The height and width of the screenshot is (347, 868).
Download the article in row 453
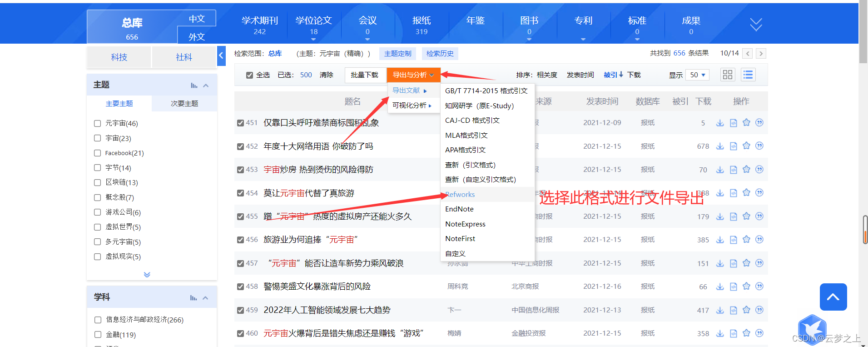click(x=720, y=170)
